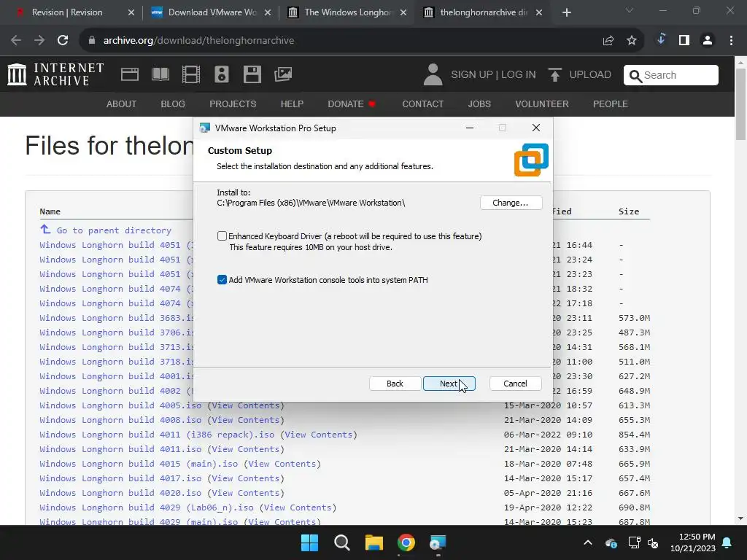This screenshot has width=747, height=560.
Task: Click the Back button in VMware setup
Action: click(395, 384)
